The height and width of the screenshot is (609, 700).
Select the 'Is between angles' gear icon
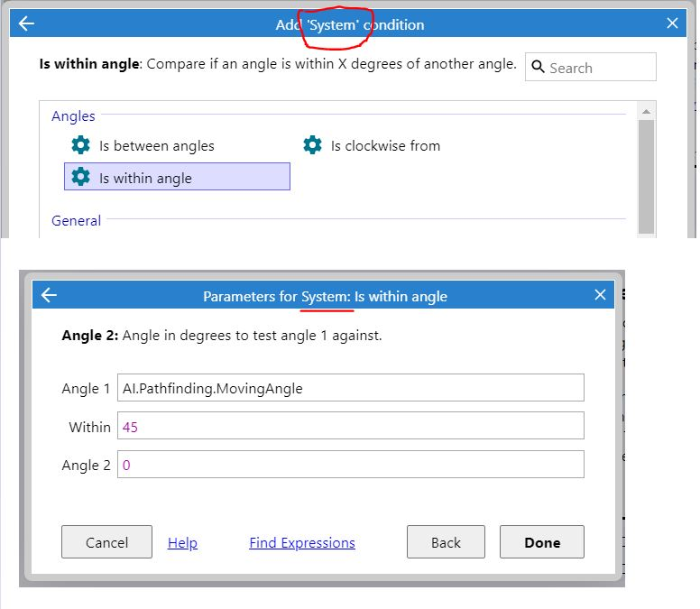81,145
